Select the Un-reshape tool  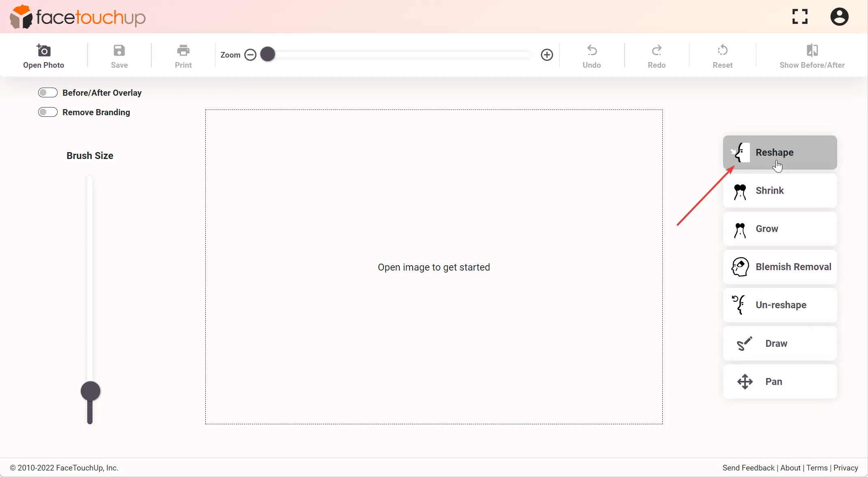(x=780, y=305)
